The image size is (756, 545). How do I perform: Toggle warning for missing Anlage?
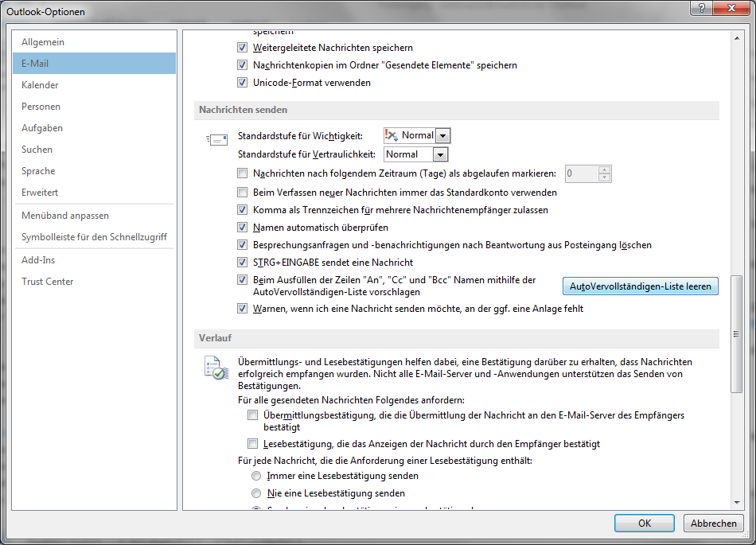tap(242, 309)
